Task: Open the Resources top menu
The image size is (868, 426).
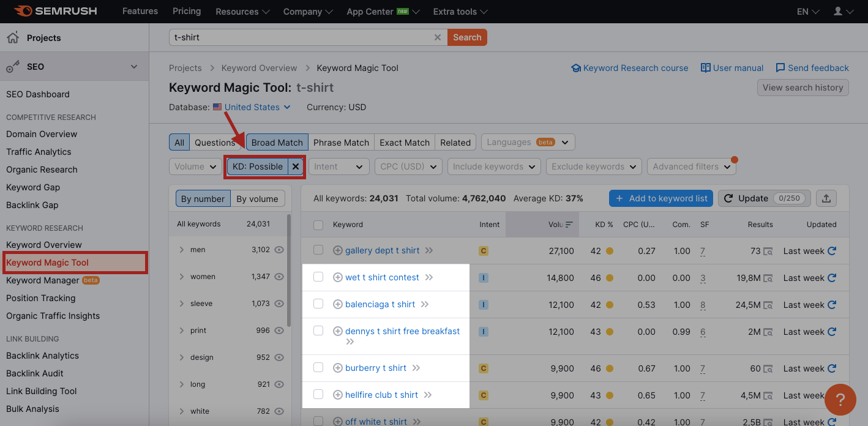Action: [242, 12]
